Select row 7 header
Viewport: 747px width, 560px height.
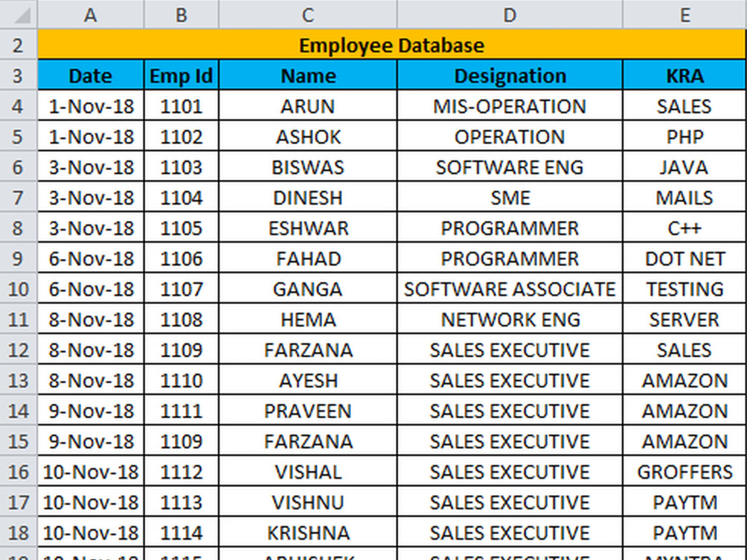click(19, 197)
